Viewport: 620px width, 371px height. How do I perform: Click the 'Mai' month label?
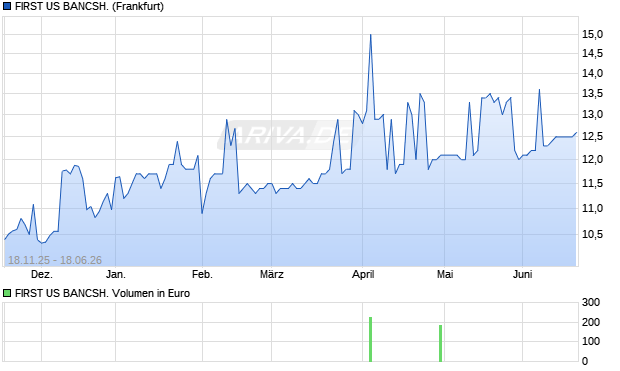[445, 274]
